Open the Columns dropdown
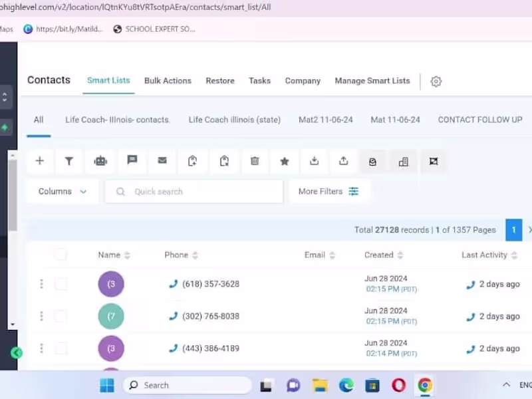This screenshot has height=399, width=532. (x=63, y=192)
